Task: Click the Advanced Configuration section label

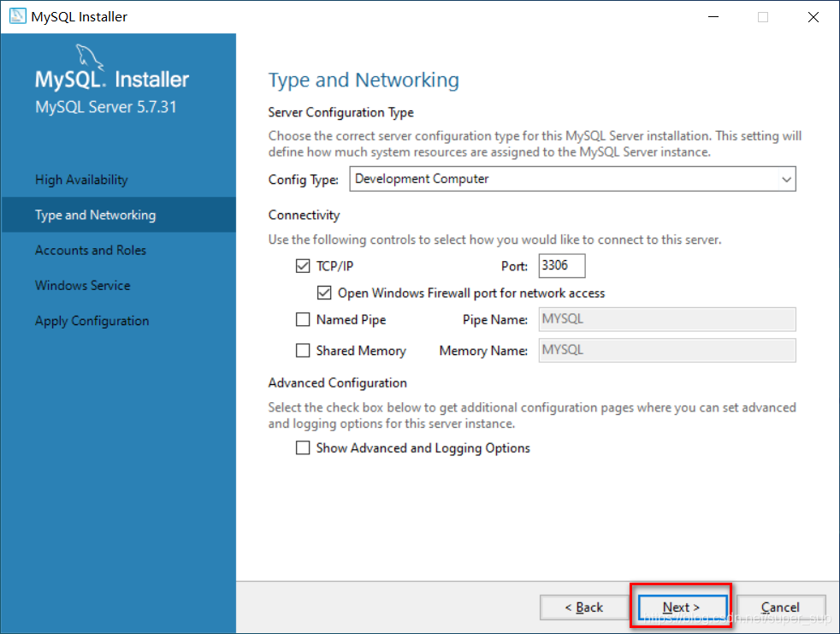Action: [x=338, y=383]
